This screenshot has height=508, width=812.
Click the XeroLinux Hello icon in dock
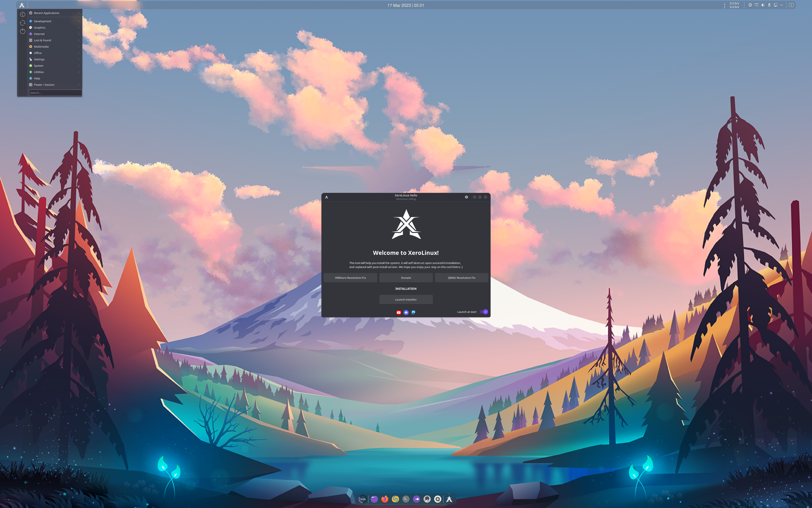click(x=449, y=499)
